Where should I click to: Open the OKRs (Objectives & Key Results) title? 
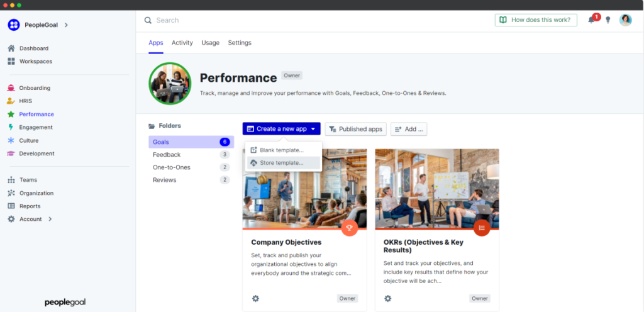click(423, 246)
